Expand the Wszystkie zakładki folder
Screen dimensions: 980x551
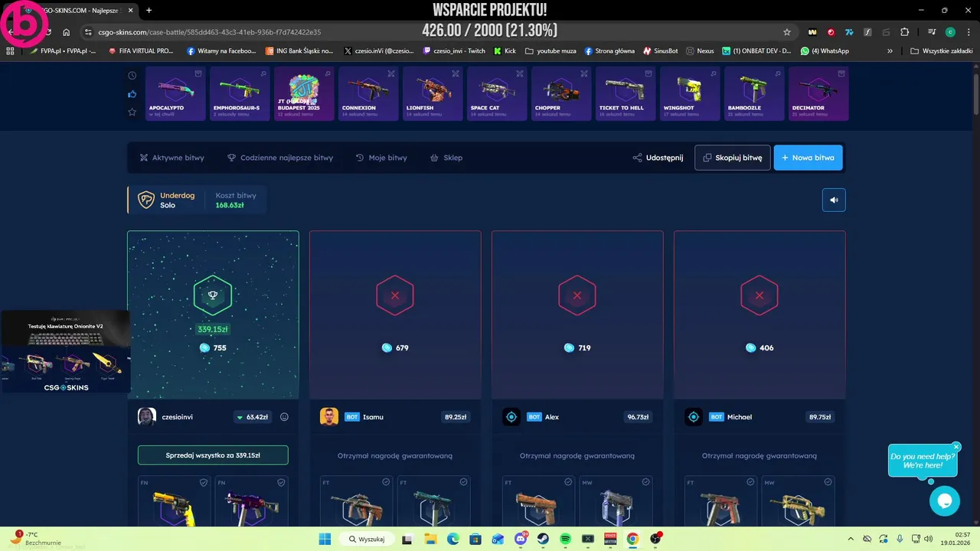[x=941, y=51]
